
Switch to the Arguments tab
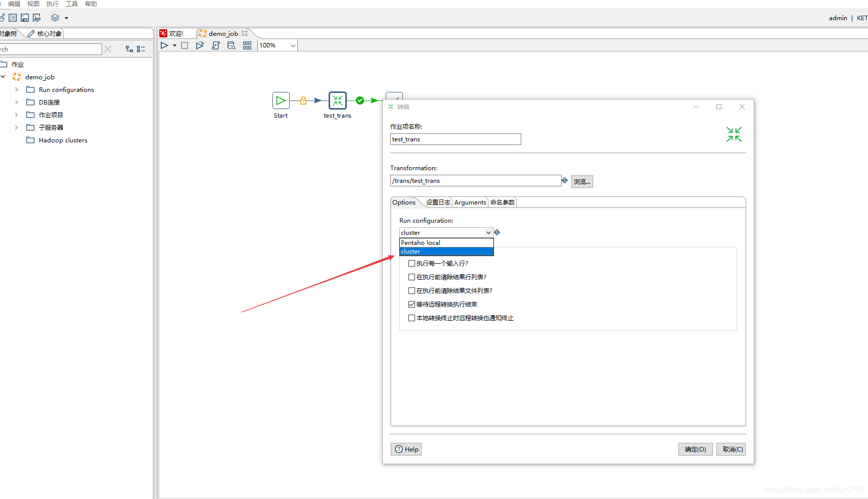click(470, 203)
